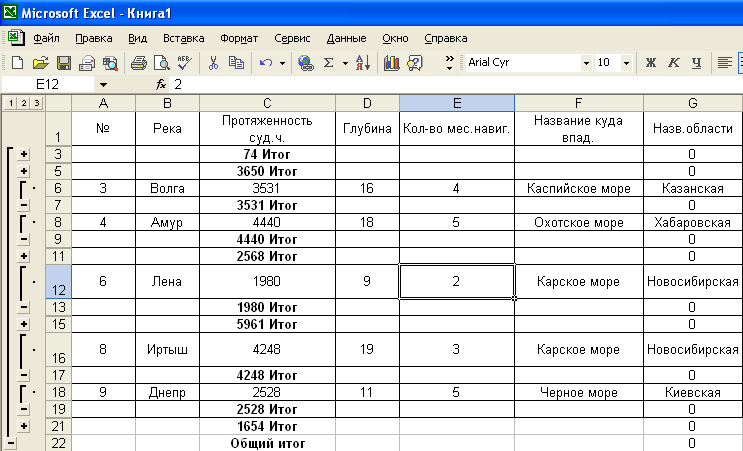This screenshot has width=743, height=451.
Task: Expand the group at row 11
Action: [x=24, y=256]
